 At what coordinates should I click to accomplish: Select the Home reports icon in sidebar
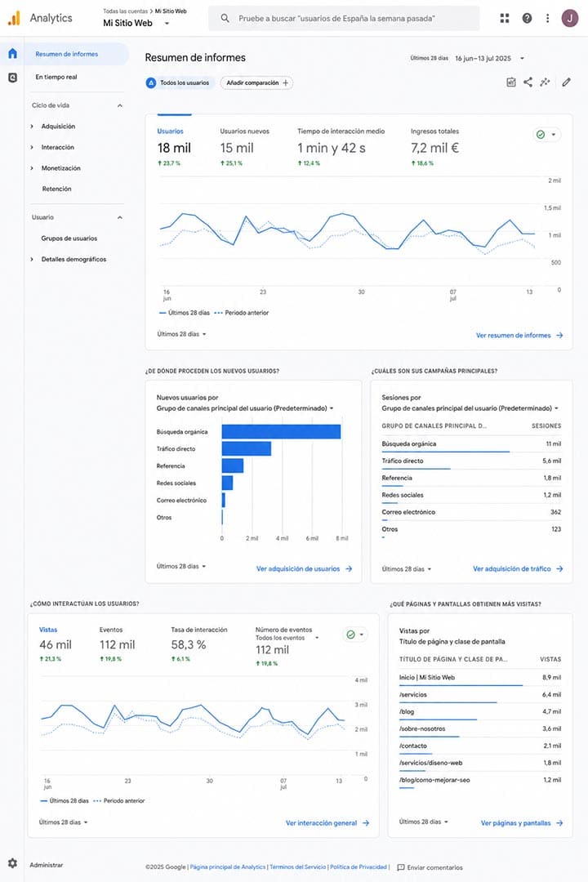click(12, 53)
